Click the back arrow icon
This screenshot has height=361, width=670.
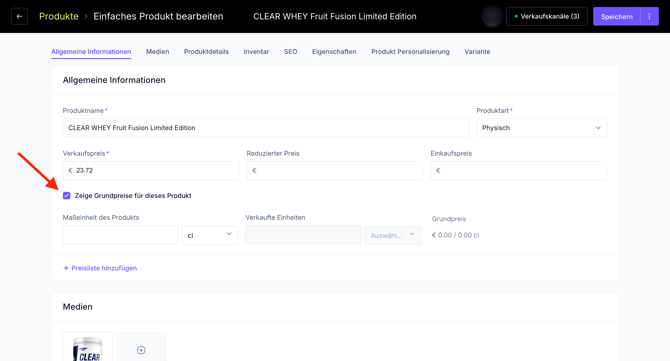pyautogui.click(x=19, y=17)
